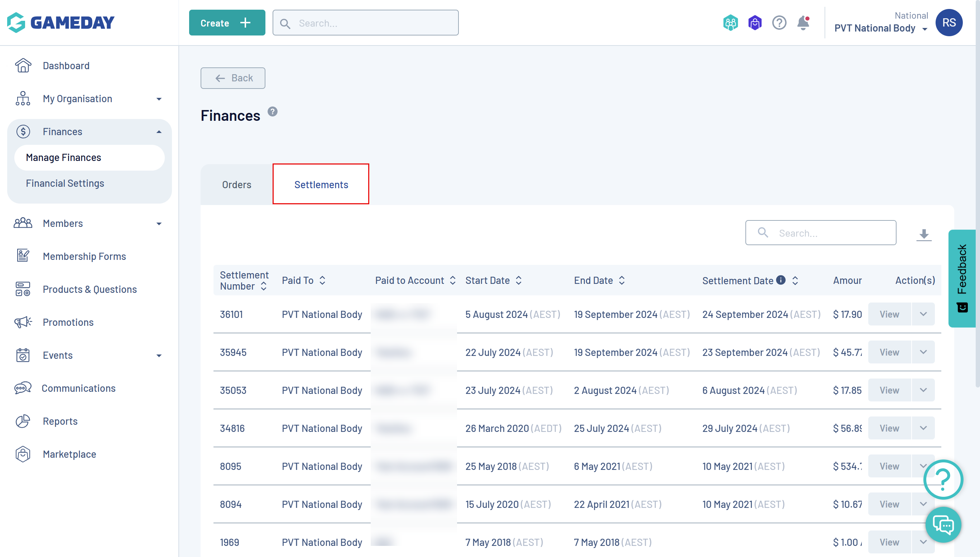This screenshot has width=980, height=557.
Task: Open the live chat bubble icon
Action: point(943,525)
